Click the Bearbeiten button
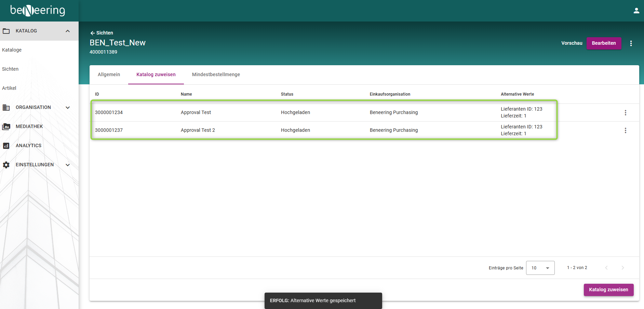The image size is (644, 309). 604,43
